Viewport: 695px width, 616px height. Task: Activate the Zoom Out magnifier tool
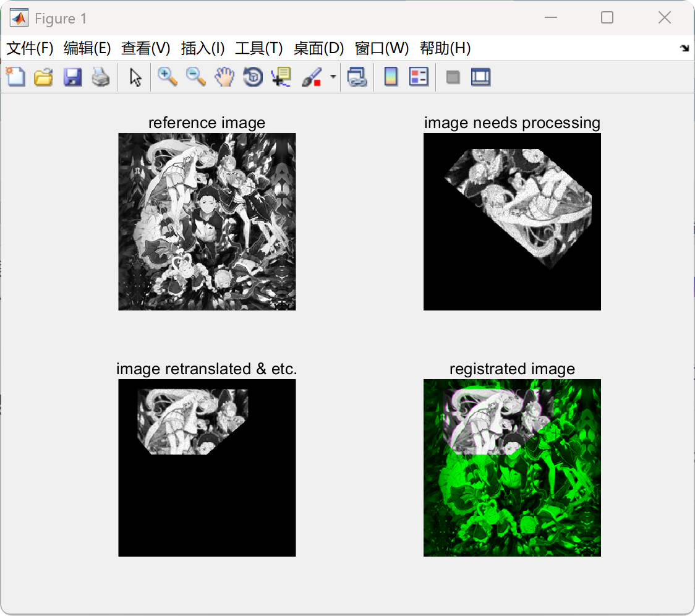pyautogui.click(x=196, y=77)
